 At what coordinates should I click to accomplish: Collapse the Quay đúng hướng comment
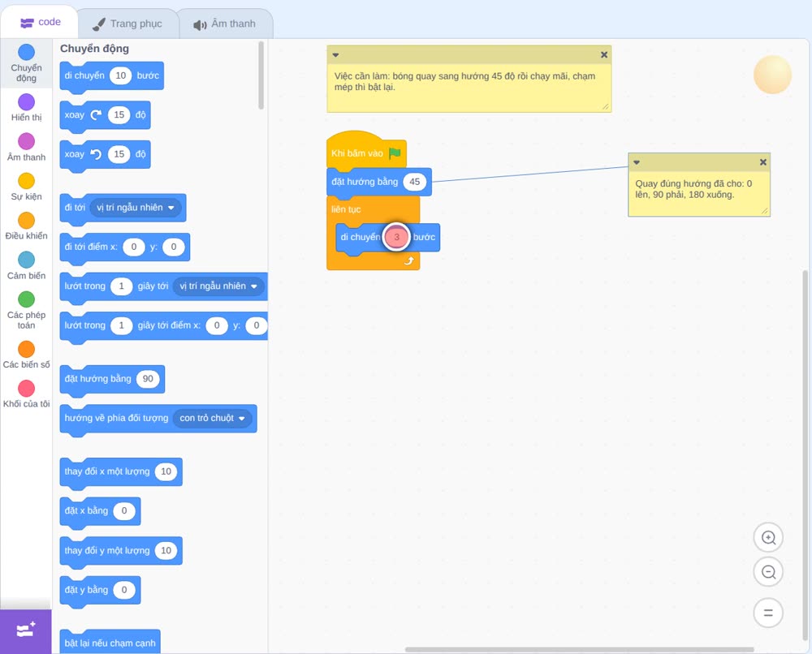[637, 162]
